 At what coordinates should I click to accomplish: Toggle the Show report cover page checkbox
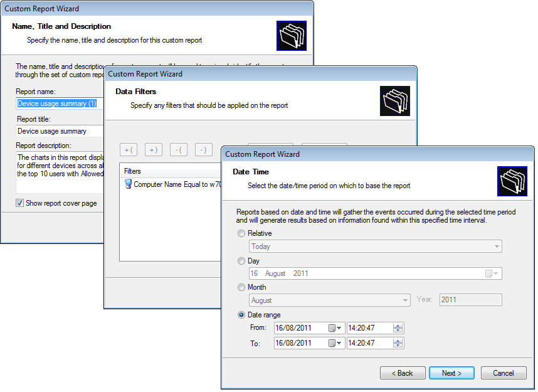20,203
